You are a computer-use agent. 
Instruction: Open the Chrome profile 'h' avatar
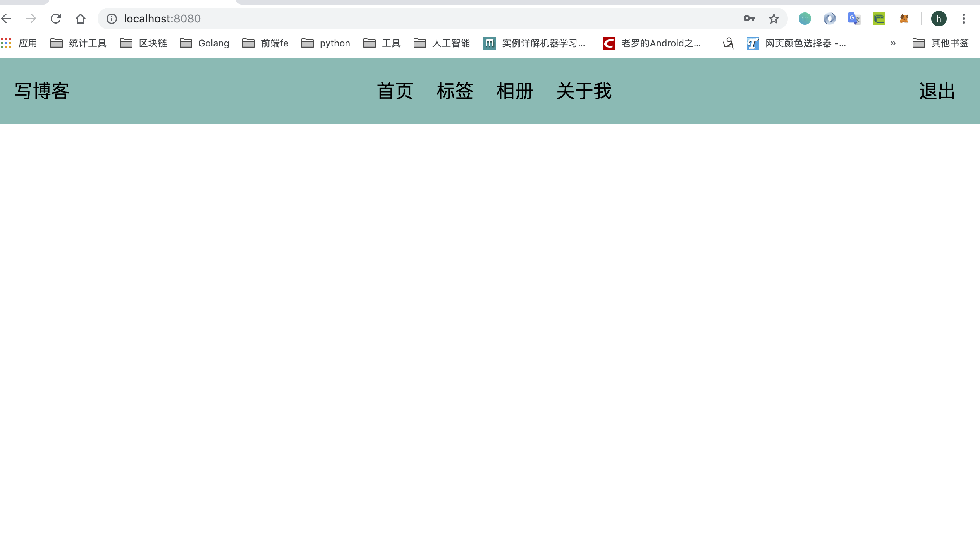(939, 18)
